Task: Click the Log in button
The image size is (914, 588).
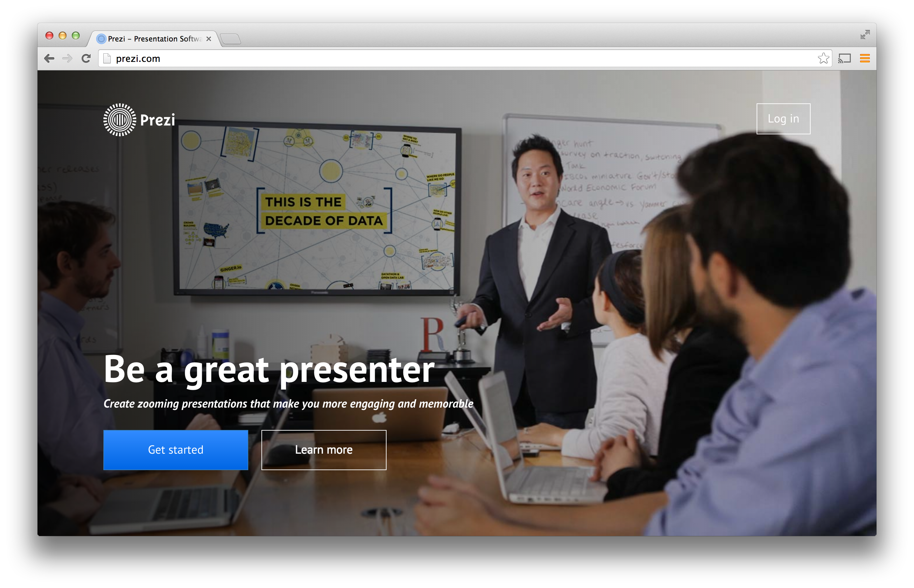Action: click(x=783, y=119)
